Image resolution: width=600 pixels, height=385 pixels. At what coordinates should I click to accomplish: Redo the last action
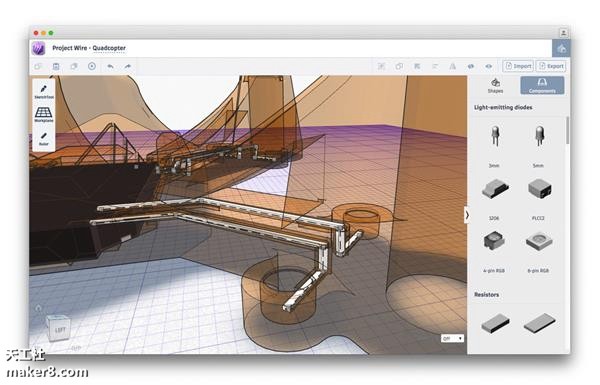pos(127,66)
